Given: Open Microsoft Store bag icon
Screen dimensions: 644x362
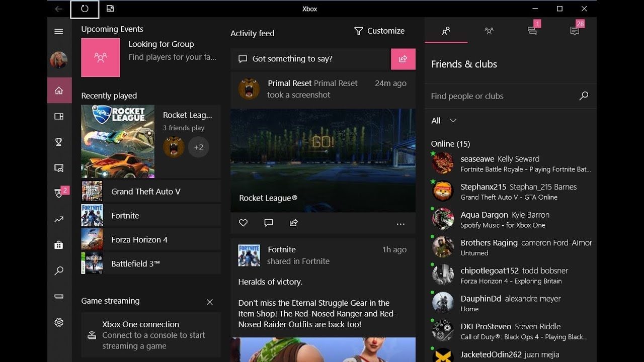Looking at the screenshot, I should (59, 245).
